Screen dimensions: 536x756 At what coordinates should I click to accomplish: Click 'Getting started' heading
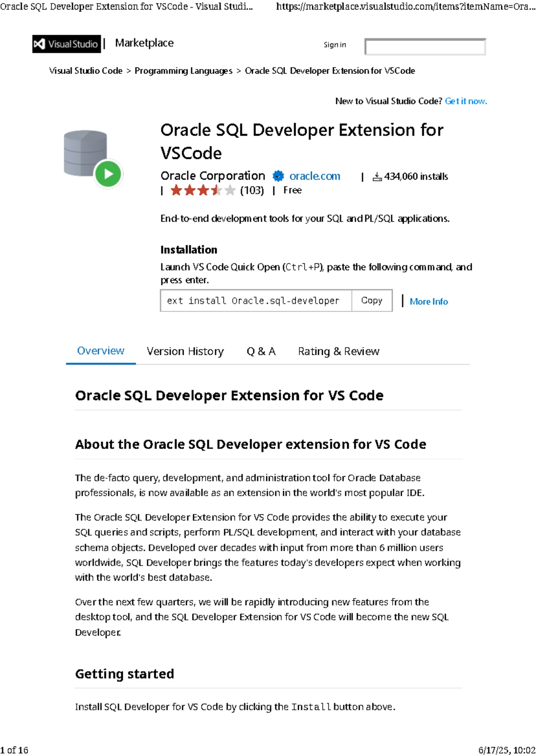click(x=125, y=674)
